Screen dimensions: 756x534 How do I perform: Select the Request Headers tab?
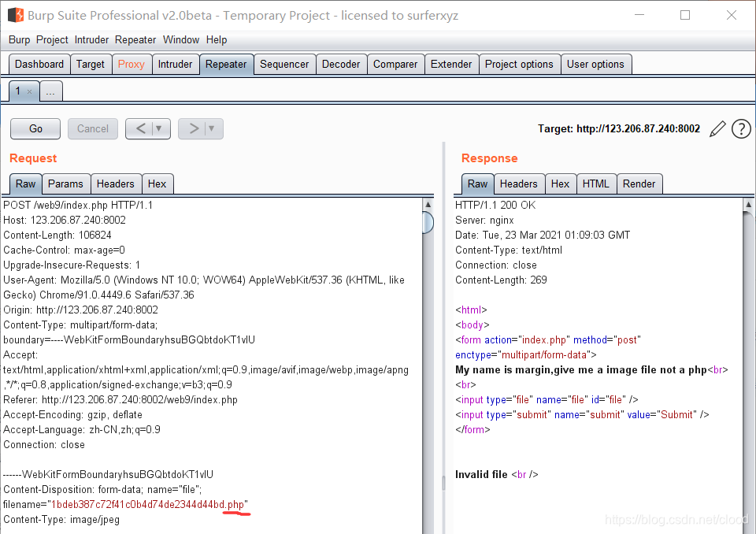115,184
